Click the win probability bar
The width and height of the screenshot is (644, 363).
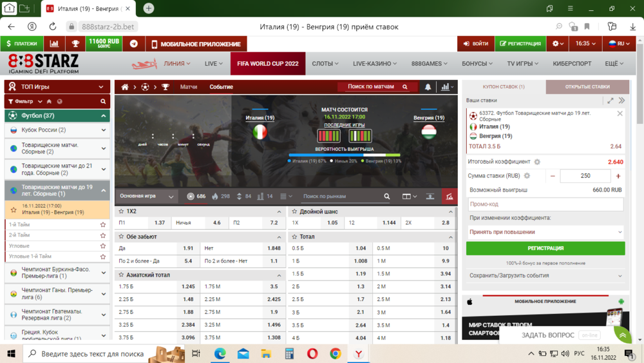tap(344, 155)
